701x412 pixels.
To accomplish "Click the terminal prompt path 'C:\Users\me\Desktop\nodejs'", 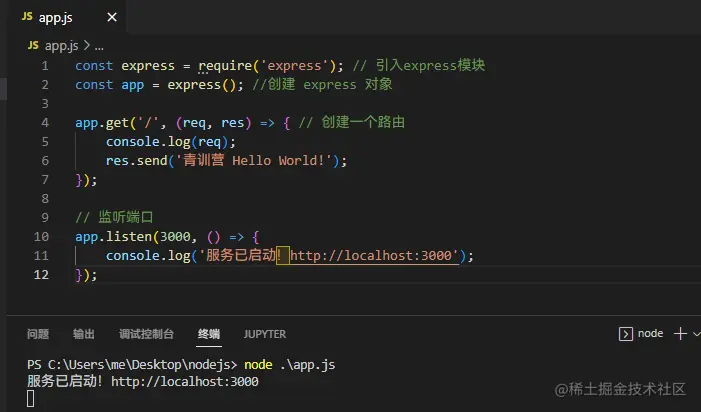I will (x=137, y=365).
